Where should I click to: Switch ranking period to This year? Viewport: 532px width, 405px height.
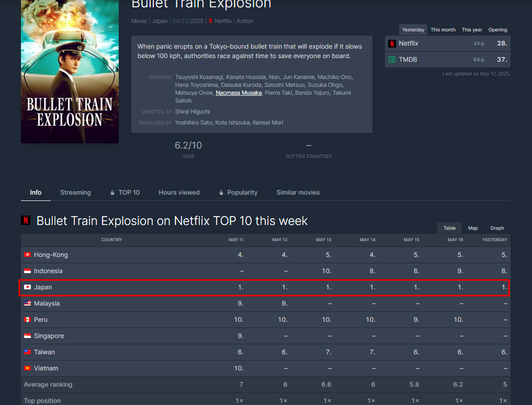click(472, 30)
